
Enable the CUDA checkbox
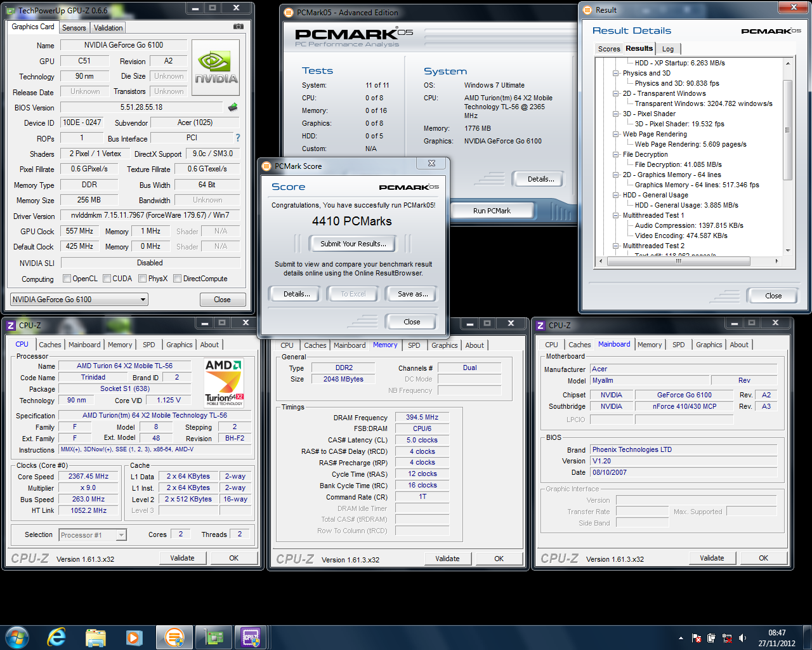[107, 278]
